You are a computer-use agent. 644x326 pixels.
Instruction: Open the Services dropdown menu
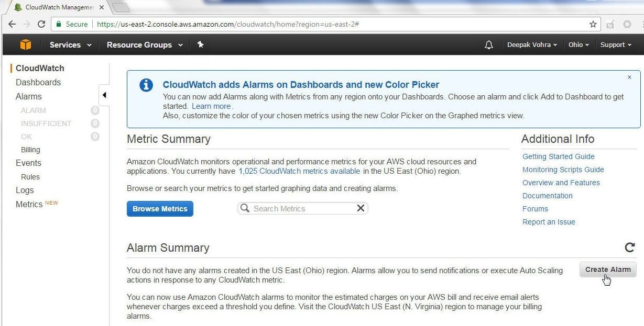point(71,45)
